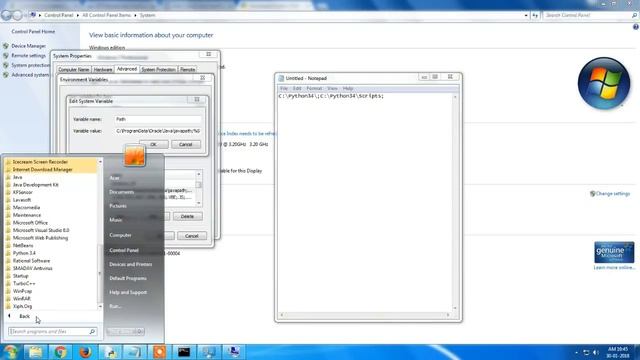This screenshot has width=640, height=360.
Task: Launch Google Chrome from the taskbar
Action: (x=60, y=352)
